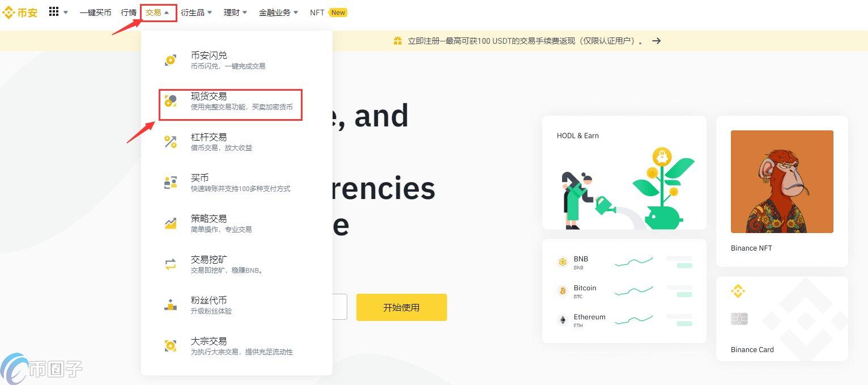The width and height of the screenshot is (868, 385).
Task: Click the 交易挖矿 trade mining icon
Action: (171, 264)
